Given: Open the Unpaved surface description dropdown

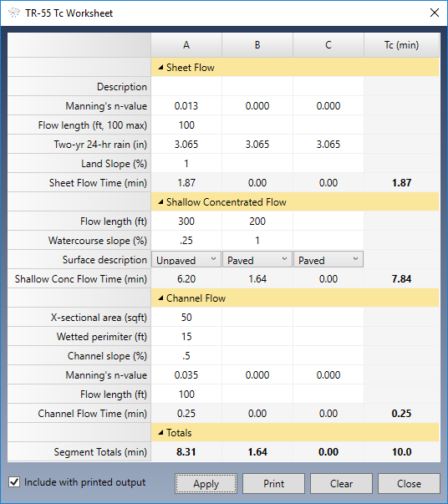Looking at the screenshot, I should [186, 260].
